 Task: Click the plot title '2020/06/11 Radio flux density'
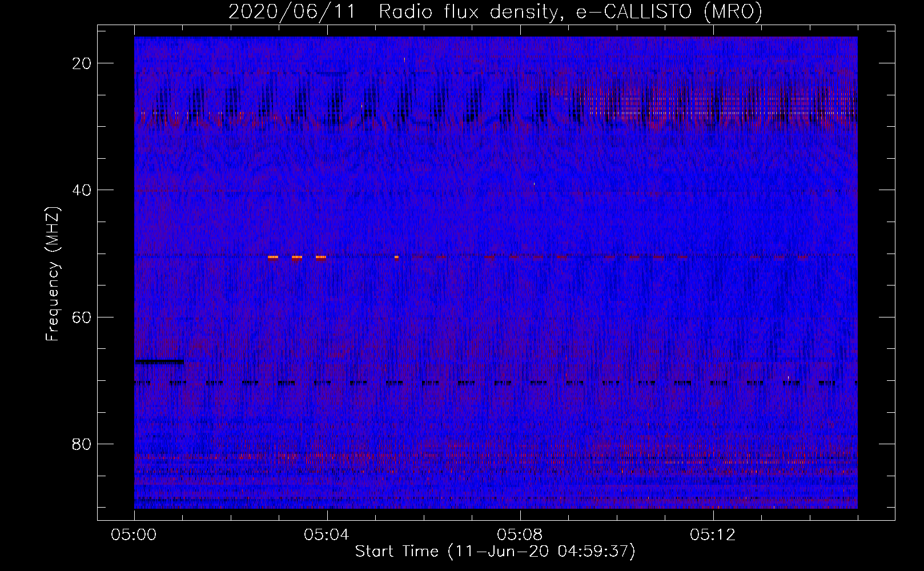coord(495,11)
